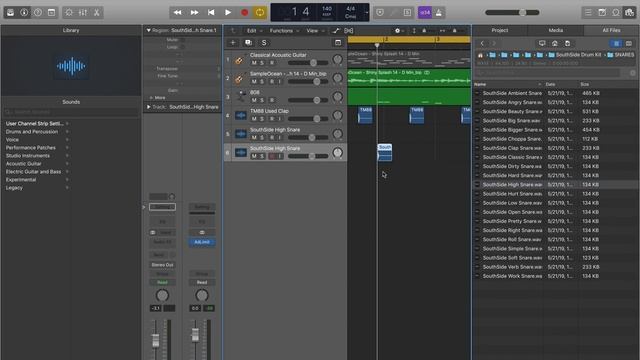Toggle the purple Count-in button
The image size is (640, 360).
[425, 12]
